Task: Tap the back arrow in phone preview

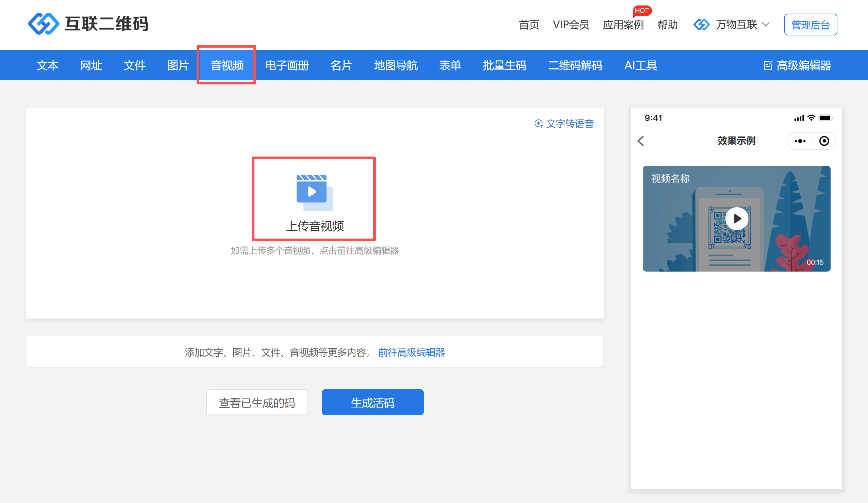Action: click(641, 141)
